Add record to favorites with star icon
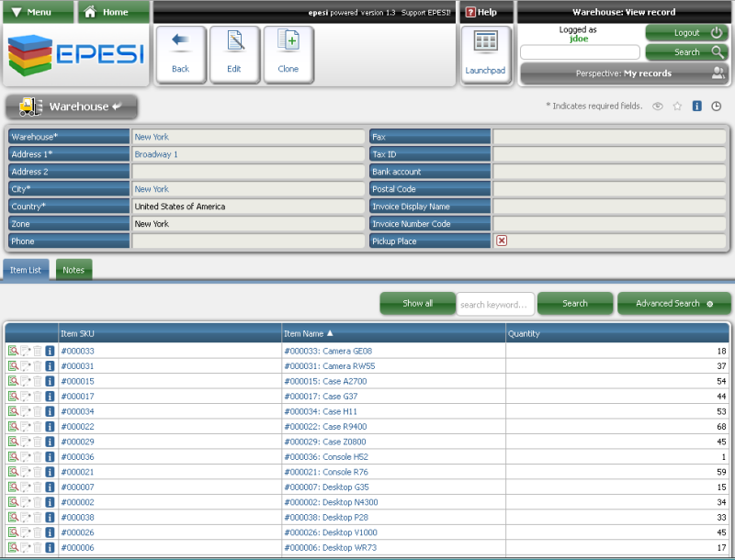735x560 pixels. (677, 106)
